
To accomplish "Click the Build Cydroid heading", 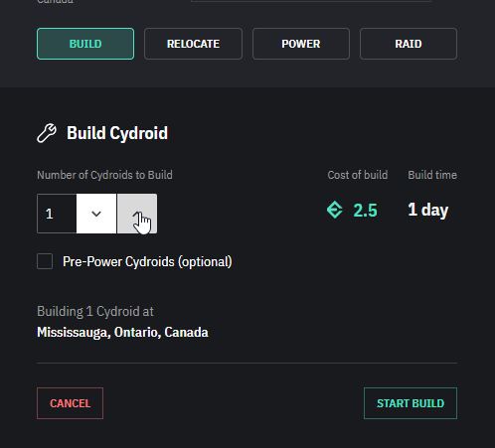I will coord(117,133).
